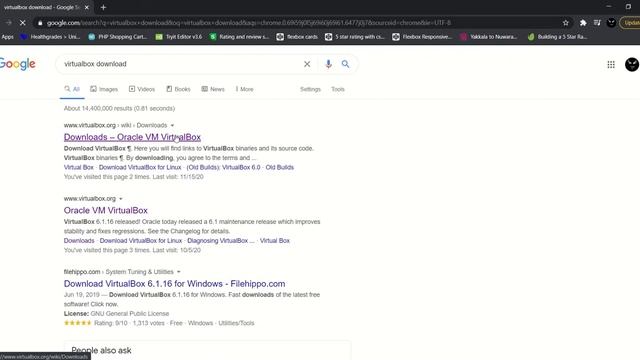640x360 pixels.
Task: Open the Chrome extensions puzzle icon
Action: [x=583, y=23]
